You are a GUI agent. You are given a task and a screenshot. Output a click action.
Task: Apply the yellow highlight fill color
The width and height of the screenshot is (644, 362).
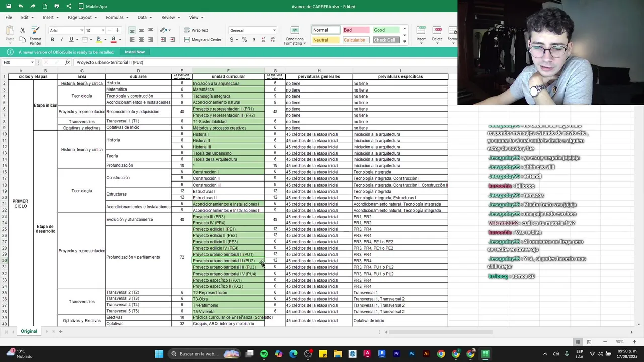[x=99, y=39]
